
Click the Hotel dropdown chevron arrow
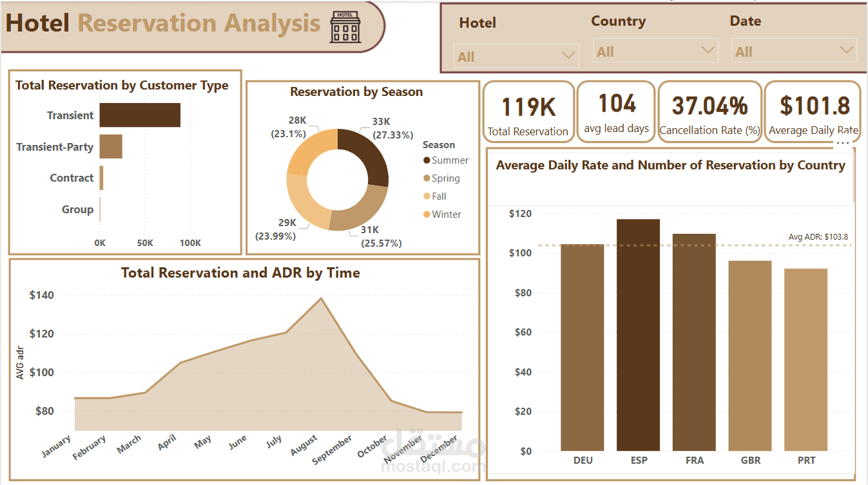[x=568, y=56]
